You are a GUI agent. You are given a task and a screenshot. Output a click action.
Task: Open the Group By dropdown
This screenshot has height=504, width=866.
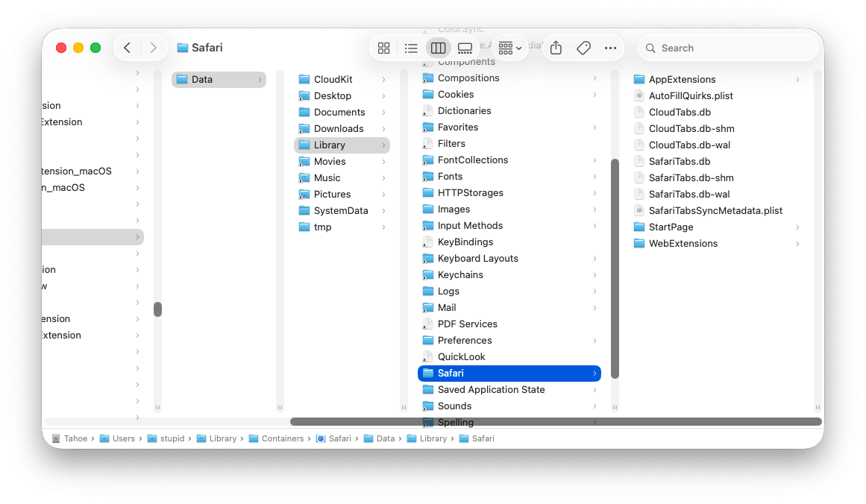click(506, 48)
